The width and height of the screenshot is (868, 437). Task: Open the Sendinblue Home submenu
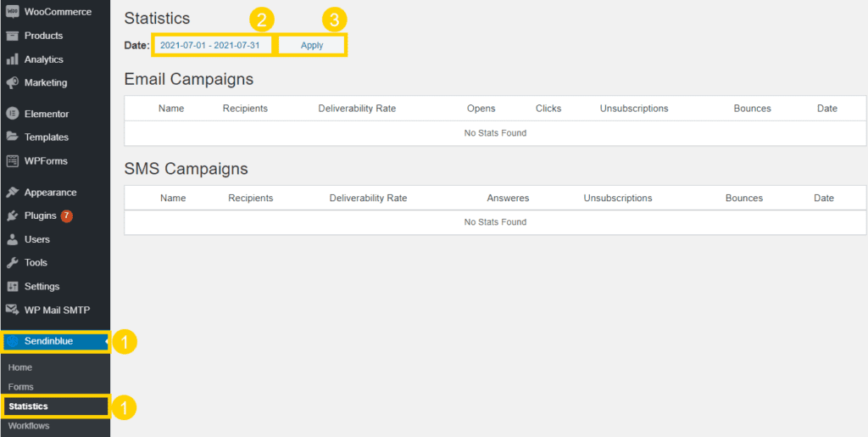tap(20, 367)
